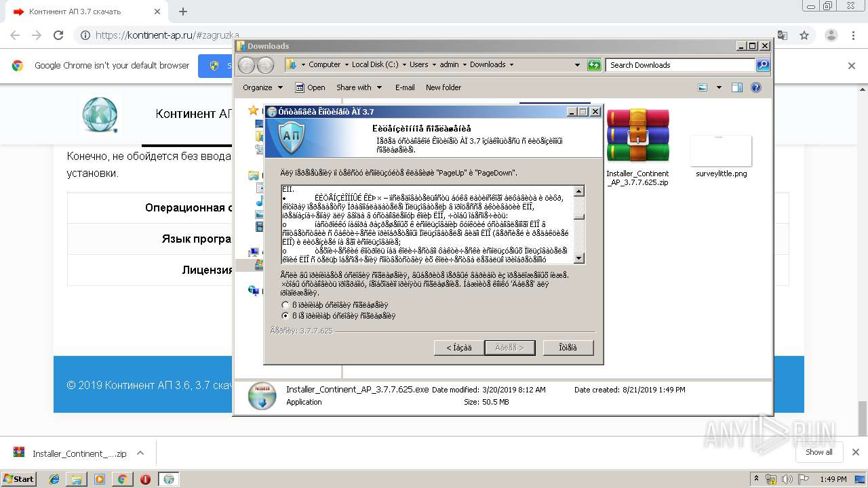Click the АП shield logo in installer

click(290, 137)
